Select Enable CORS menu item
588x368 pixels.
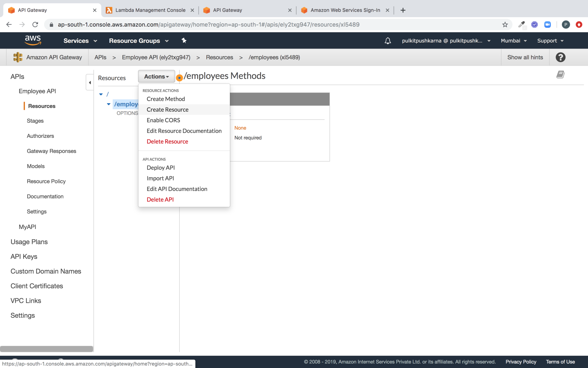point(163,120)
